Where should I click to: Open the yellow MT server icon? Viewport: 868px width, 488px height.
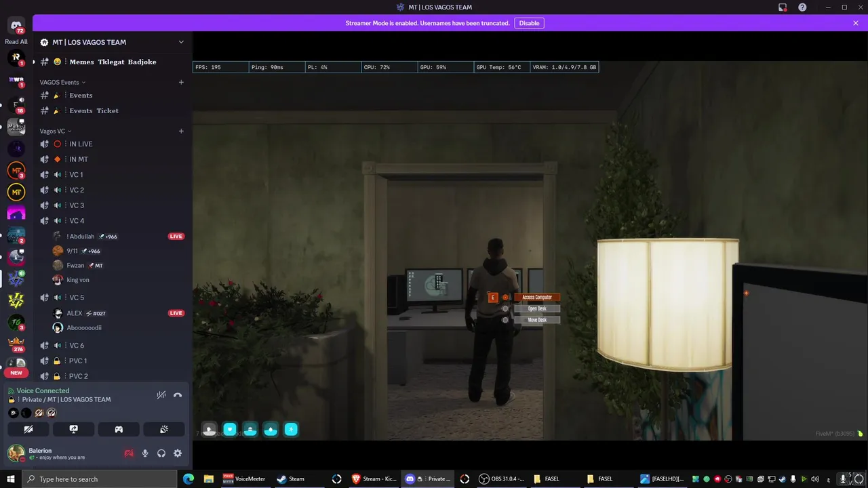[16, 192]
